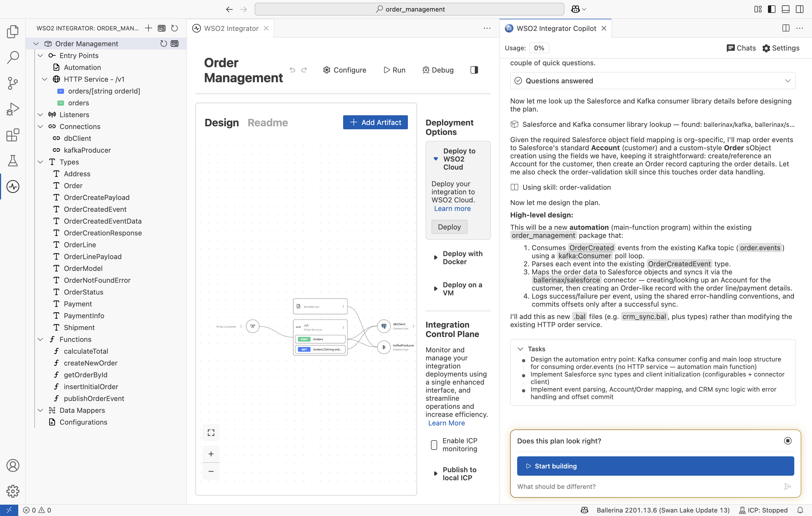This screenshot has height=516, width=812.
Task: Debug the Order Management integration
Action: tap(438, 70)
